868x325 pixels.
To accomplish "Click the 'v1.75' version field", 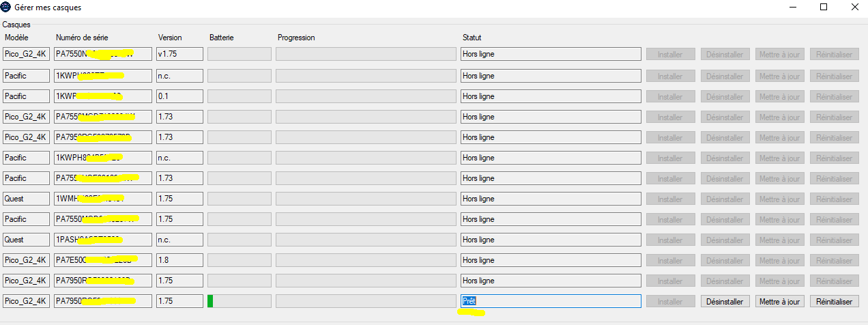I will [180, 54].
